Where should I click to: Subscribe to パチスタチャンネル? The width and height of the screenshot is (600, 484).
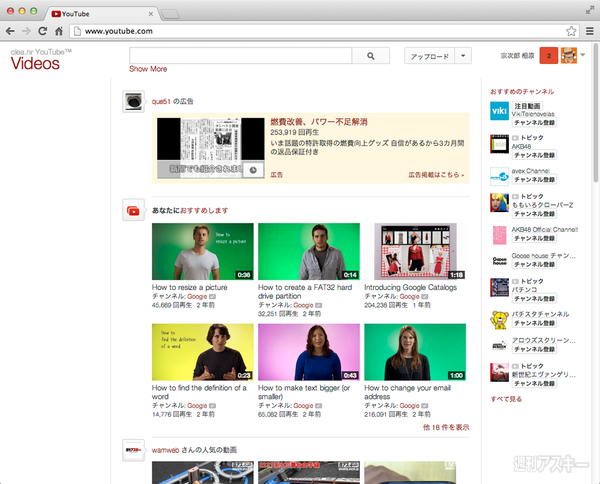coord(534,323)
